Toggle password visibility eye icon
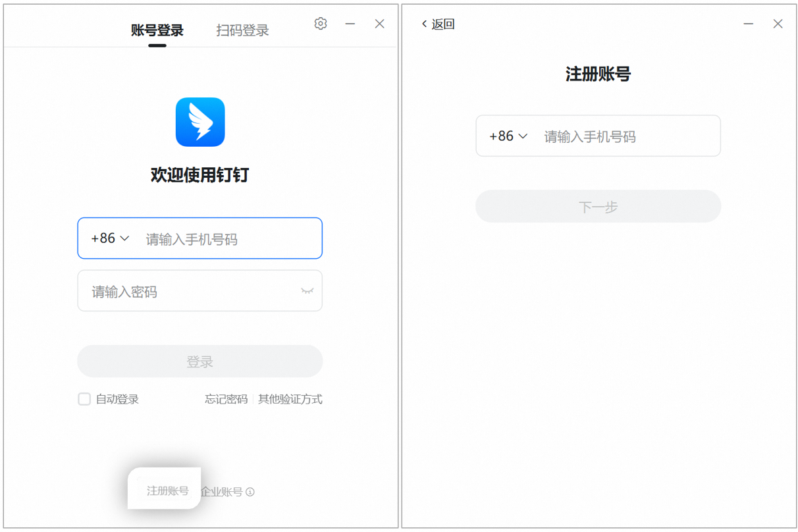Image resolution: width=798 pixels, height=532 pixels. [307, 291]
